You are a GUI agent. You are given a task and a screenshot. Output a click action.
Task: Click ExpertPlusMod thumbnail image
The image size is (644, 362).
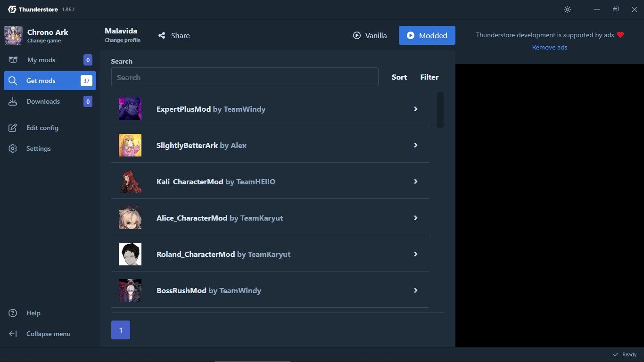pos(130,109)
